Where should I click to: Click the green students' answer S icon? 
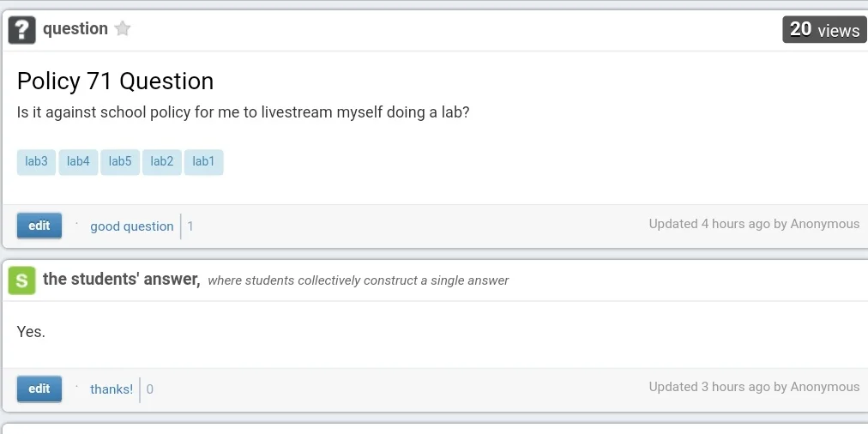22,280
